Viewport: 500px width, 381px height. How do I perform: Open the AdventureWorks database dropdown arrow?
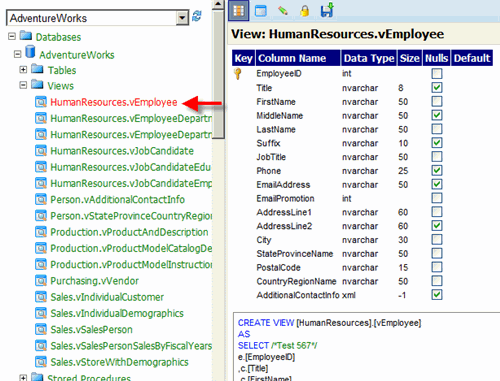(x=182, y=18)
